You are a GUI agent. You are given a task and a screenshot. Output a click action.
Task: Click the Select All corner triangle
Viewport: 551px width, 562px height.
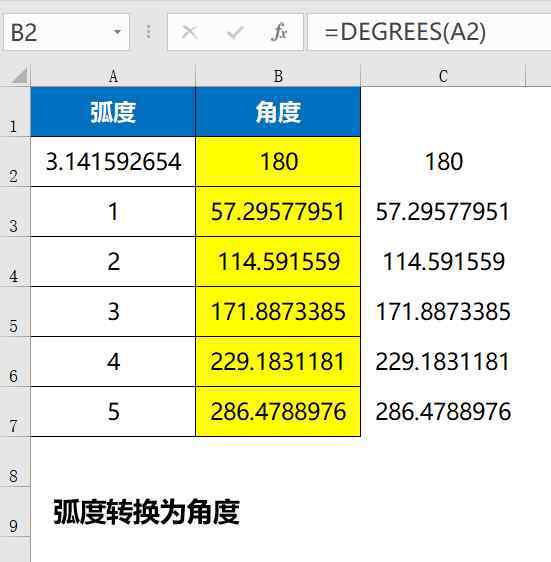[x=19, y=76]
